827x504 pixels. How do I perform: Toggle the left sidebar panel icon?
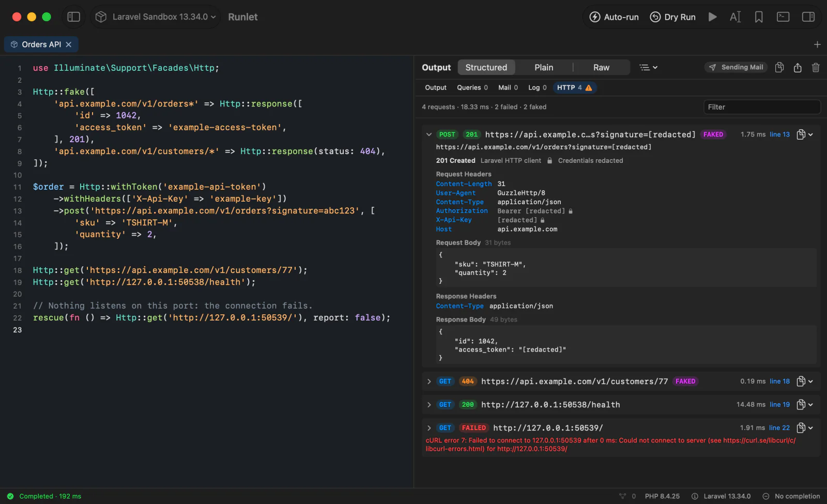click(74, 17)
